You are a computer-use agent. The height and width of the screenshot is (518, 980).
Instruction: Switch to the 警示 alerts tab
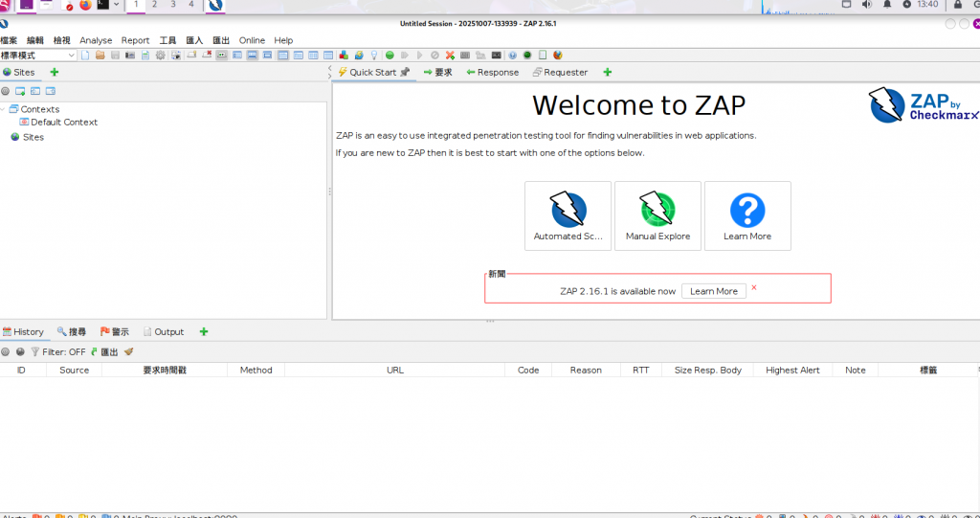(x=115, y=331)
